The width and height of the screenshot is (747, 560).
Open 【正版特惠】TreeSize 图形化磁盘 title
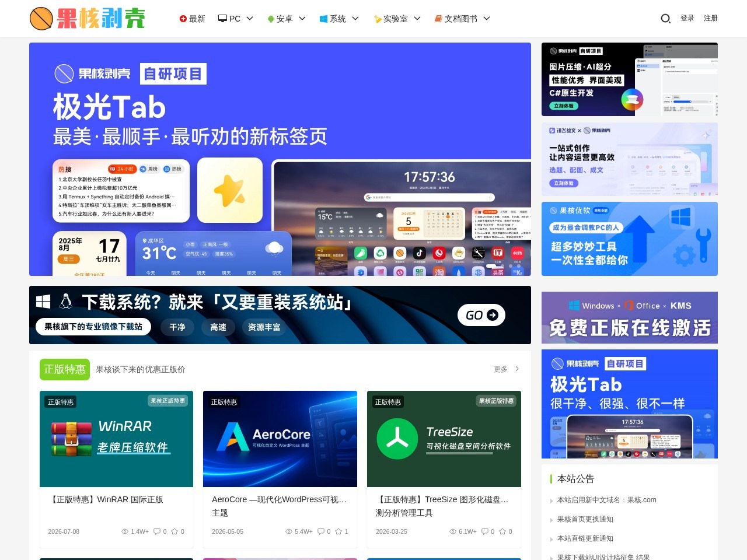(x=443, y=506)
